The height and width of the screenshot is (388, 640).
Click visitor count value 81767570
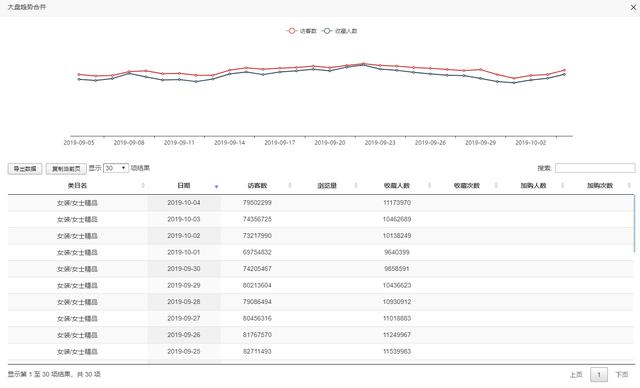tap(257, 335)
